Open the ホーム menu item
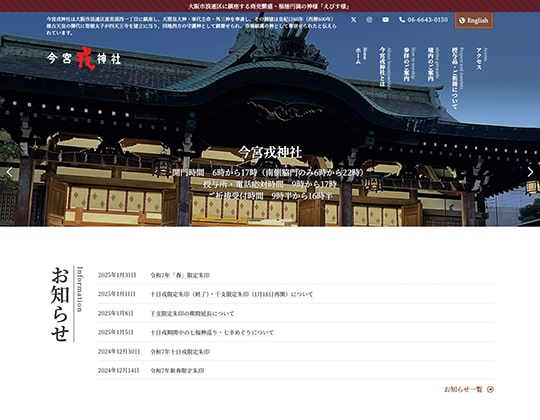 click(360, 56)
